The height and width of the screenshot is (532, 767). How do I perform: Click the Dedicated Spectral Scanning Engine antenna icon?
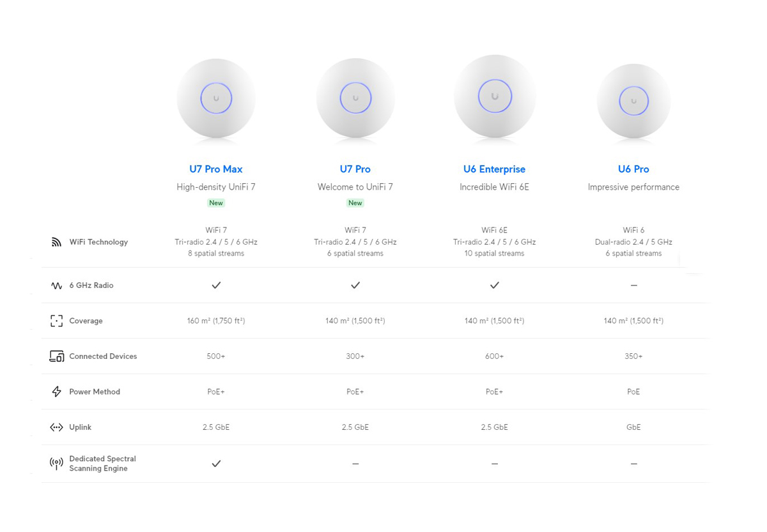pyautogui.click(x=57, y=463)
